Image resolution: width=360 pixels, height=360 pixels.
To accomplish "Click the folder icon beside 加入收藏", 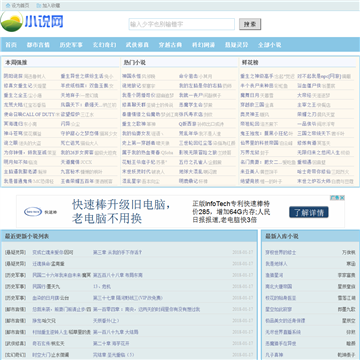I will (x=39, y=5).
